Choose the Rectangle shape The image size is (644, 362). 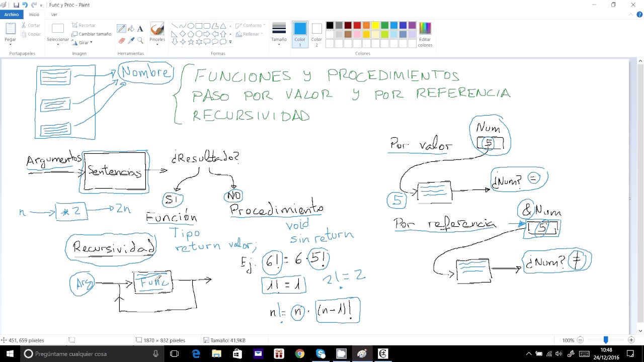click(199, 26)
